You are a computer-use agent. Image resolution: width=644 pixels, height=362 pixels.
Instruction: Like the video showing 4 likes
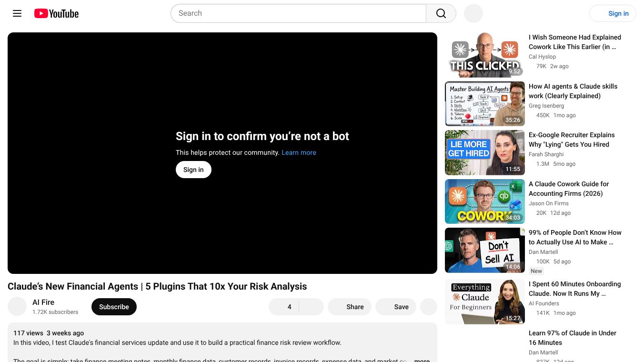(x=284, y=307)
